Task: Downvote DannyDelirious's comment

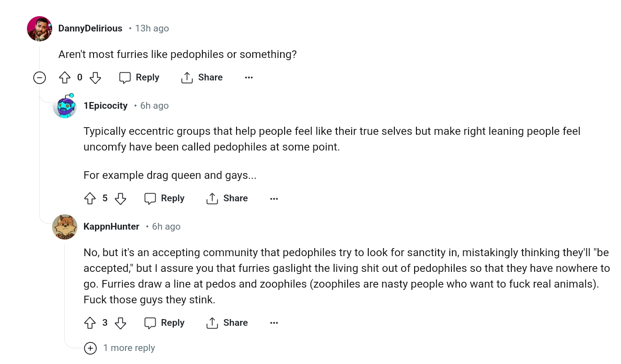Action: pyautogui.click(x=95, y=78)
